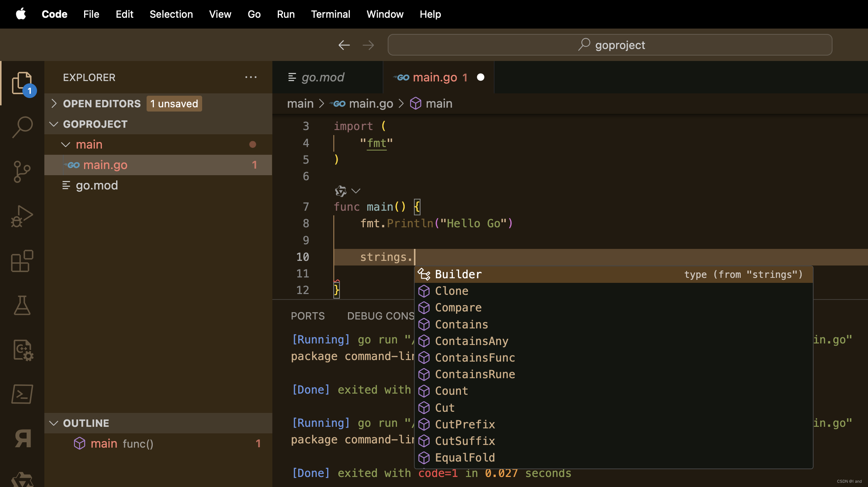
Task: Open the reversed-R extension icon
Action: point(23,439)
